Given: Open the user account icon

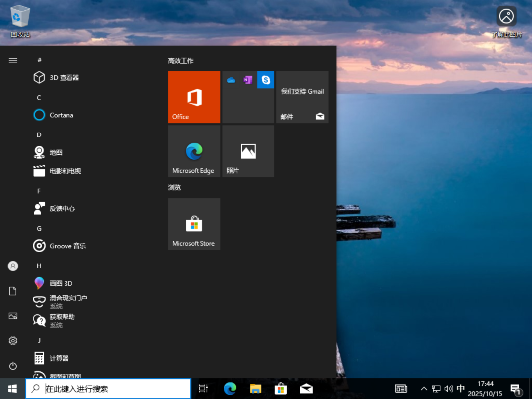Looking at the screenshot, I should click(x=13, y=266).
